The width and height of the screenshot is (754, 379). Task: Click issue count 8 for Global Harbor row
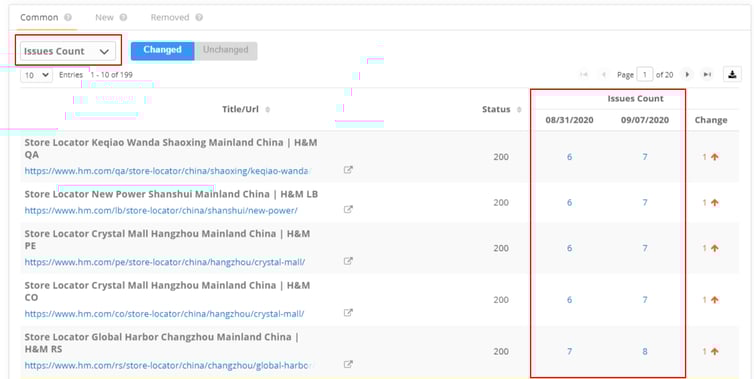[x=645, y=352]
